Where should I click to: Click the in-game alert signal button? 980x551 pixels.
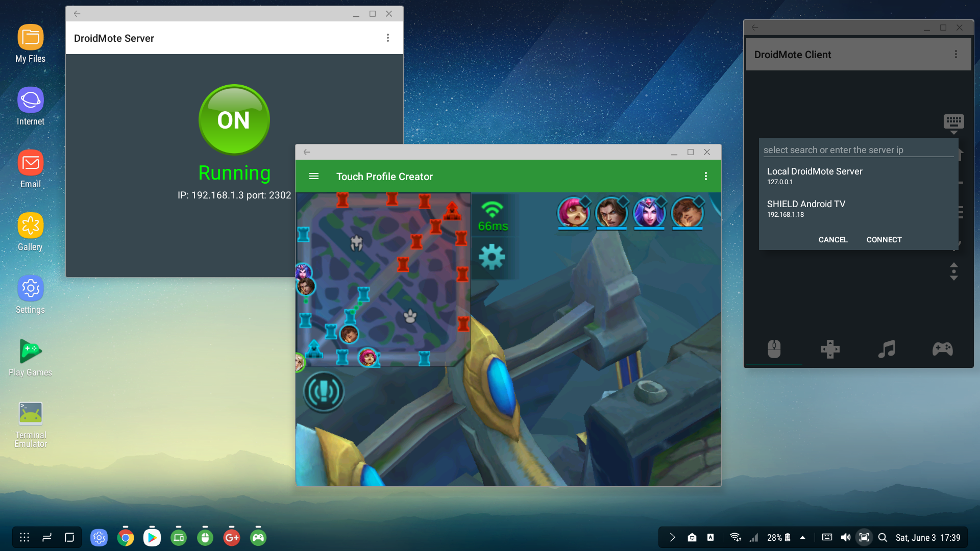324,392
